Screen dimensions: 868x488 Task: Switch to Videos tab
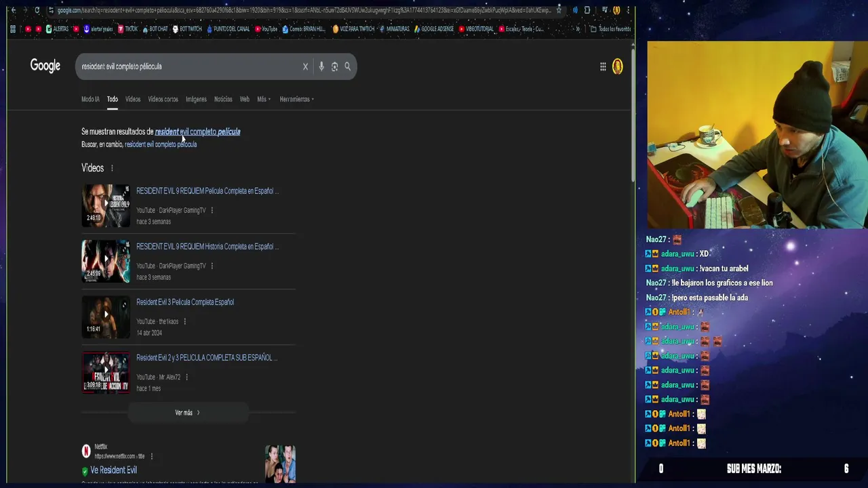coord(133,99)
